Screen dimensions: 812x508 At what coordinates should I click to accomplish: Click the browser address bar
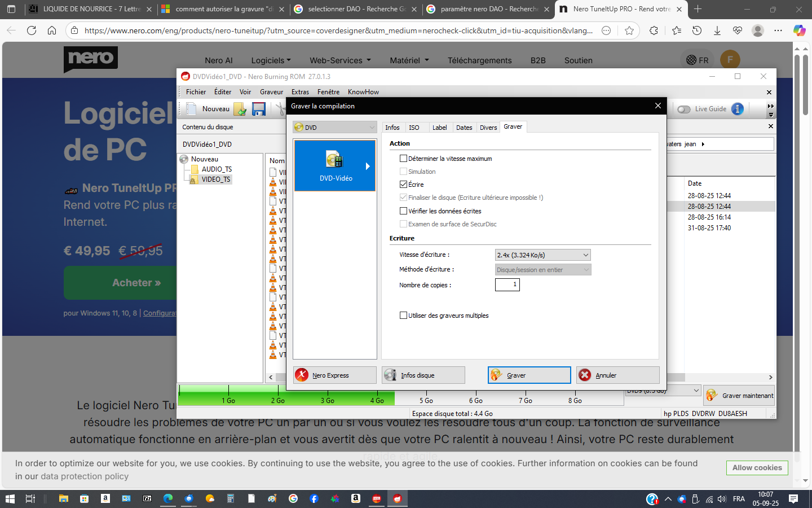338,30
